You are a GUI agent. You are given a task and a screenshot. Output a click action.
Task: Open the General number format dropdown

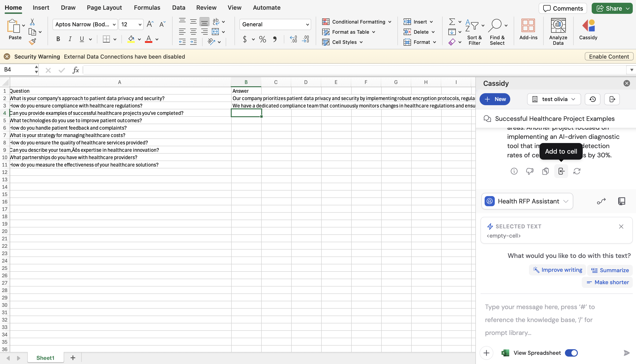tap(275, 24)
